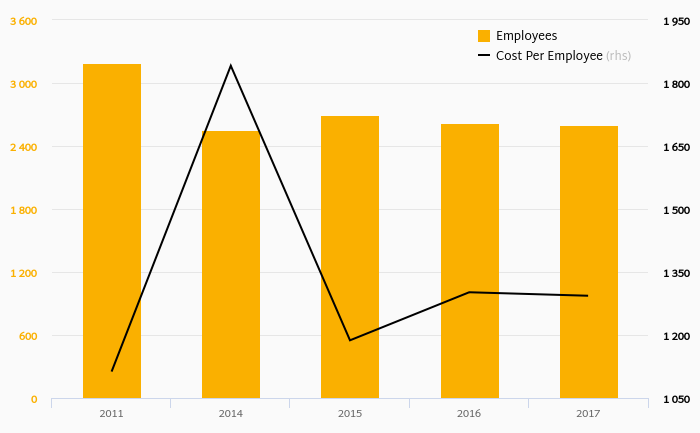The width and height of the screenshot is (700, 433).
Task: Toggle the Employees series legend label
Action: (526, 36)
